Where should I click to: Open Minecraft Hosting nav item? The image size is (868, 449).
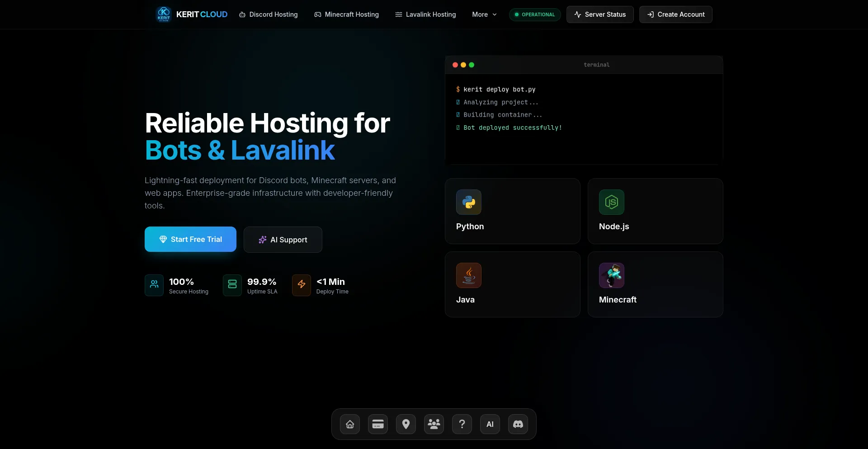[347, 14]
